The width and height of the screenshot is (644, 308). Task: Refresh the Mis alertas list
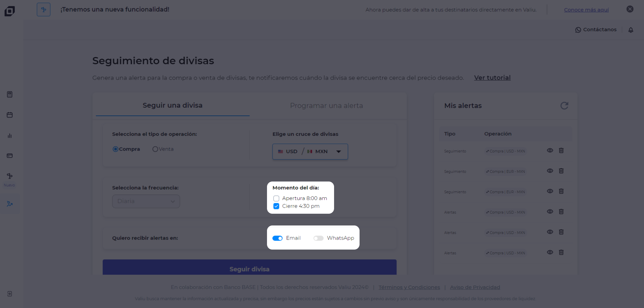coord(564,106)
